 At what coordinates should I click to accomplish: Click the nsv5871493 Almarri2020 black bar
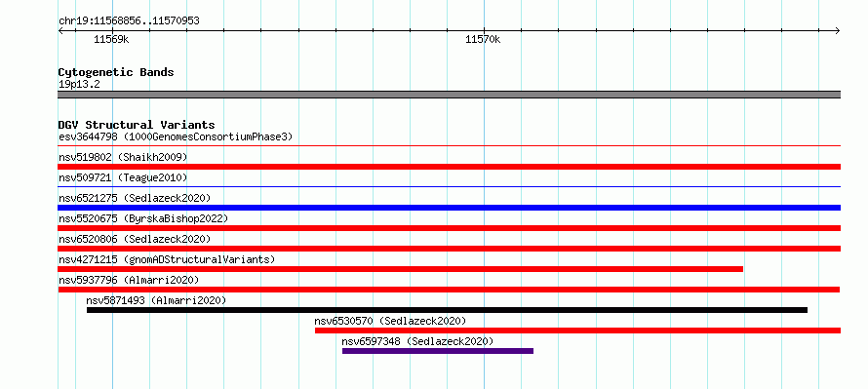click(x=447, y=310)
